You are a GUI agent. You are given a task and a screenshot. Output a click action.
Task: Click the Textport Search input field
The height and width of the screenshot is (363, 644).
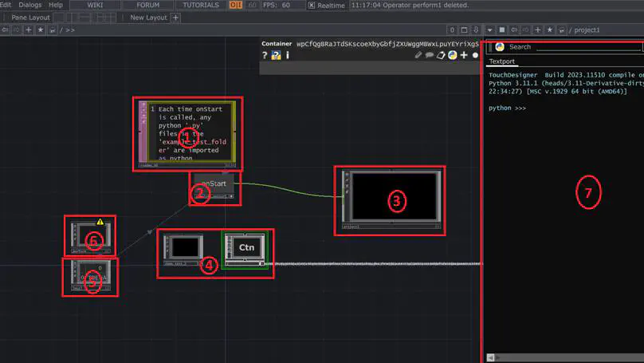pyautogui.click(x=588, y=47)
